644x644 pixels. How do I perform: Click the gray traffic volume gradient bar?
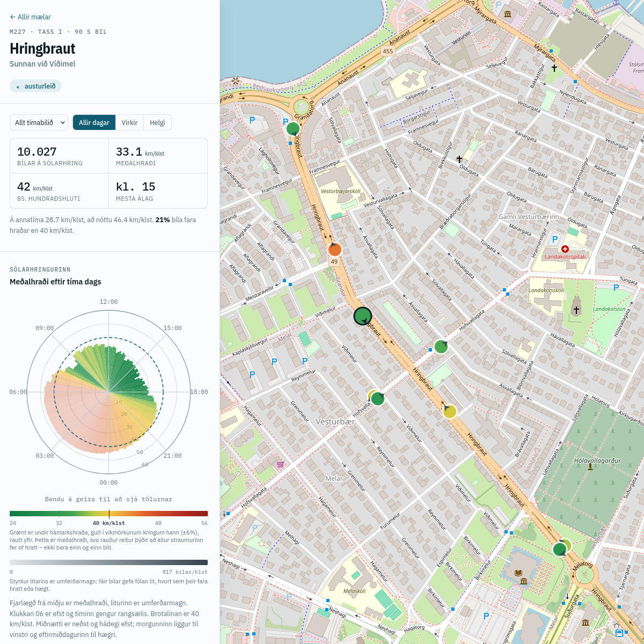coord(108,562)
